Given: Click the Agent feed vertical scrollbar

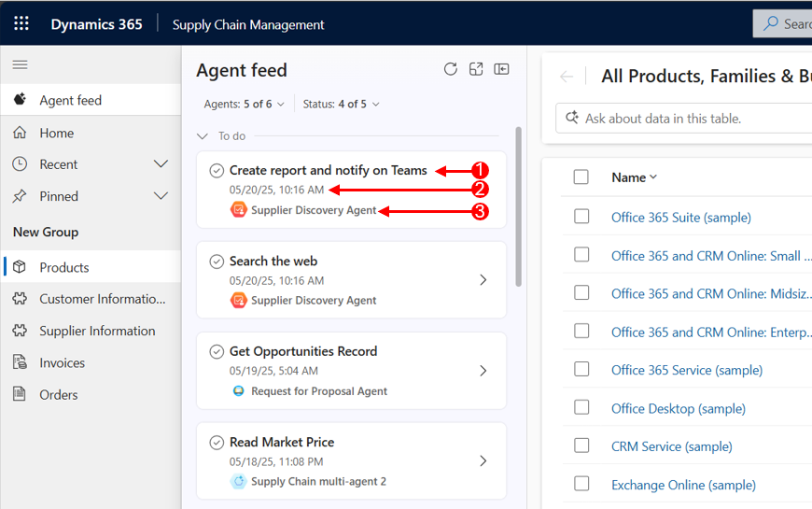Looking at the screenshot, I should click(518, 206).
